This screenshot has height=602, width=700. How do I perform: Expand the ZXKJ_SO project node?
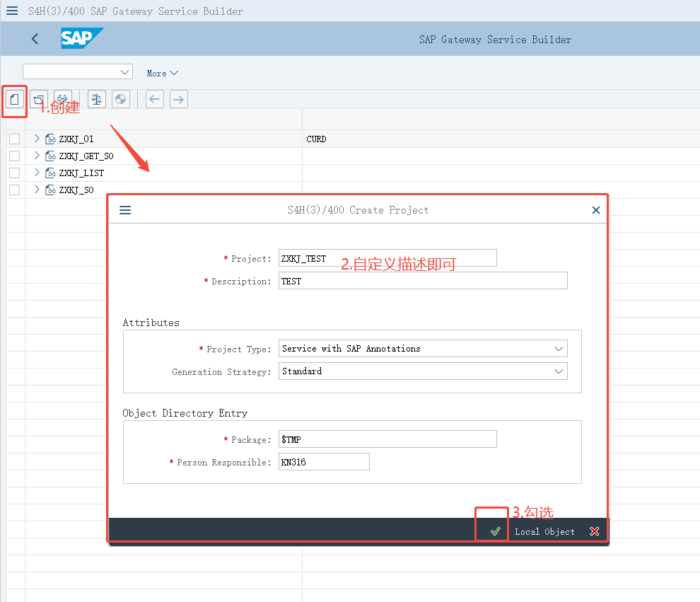pyautogui.click(x=37, y=190)
